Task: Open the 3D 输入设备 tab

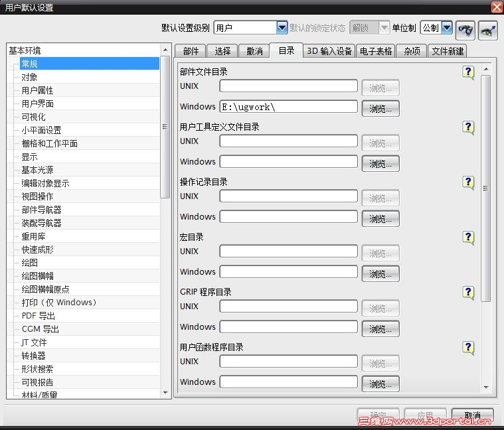Action: click(329, 51)
